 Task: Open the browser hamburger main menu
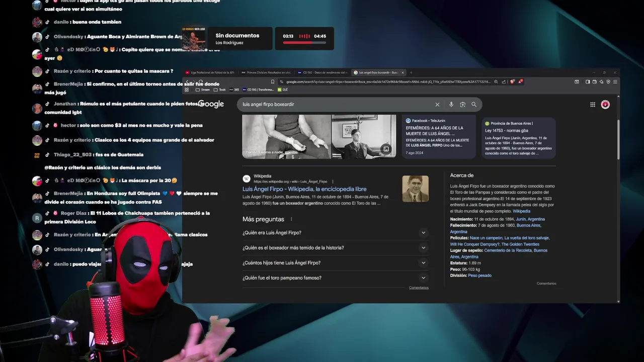click(615, 81)
